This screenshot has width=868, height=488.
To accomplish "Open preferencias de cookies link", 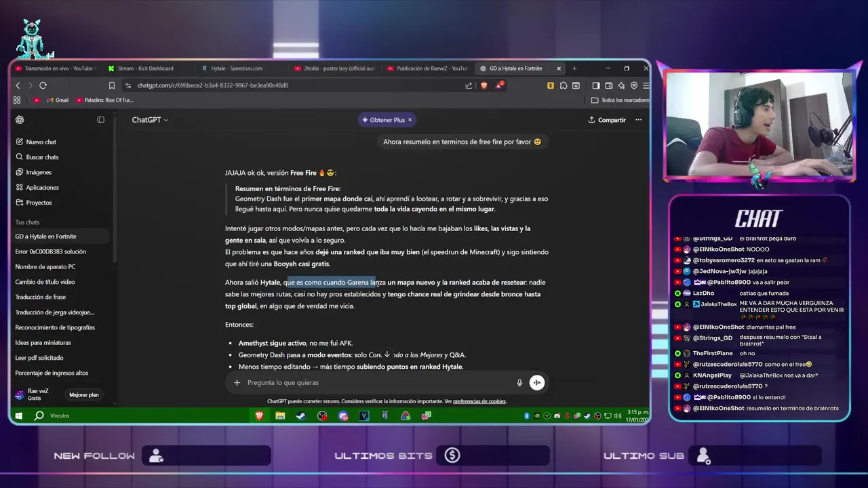I will pyautogui.click(x=479, y=401).
